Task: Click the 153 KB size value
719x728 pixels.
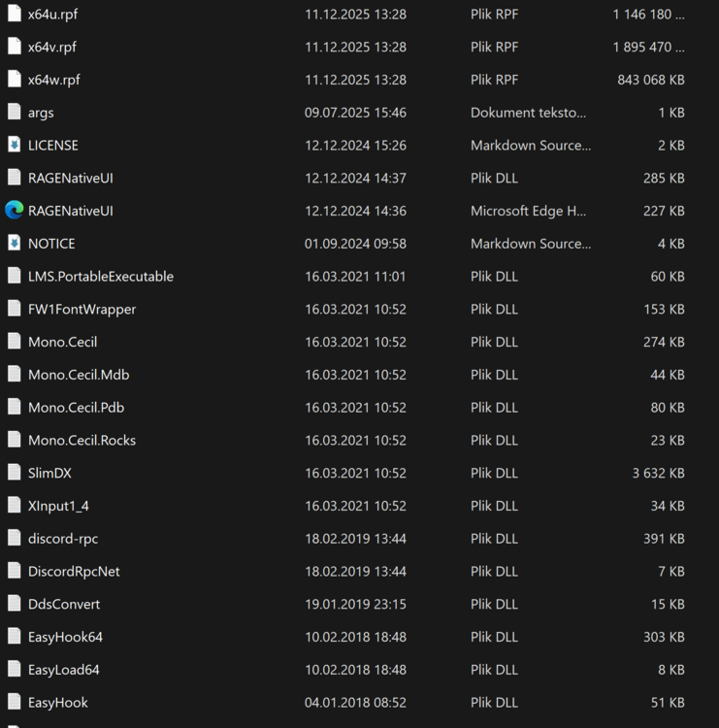Action: (x=665, y=310)
